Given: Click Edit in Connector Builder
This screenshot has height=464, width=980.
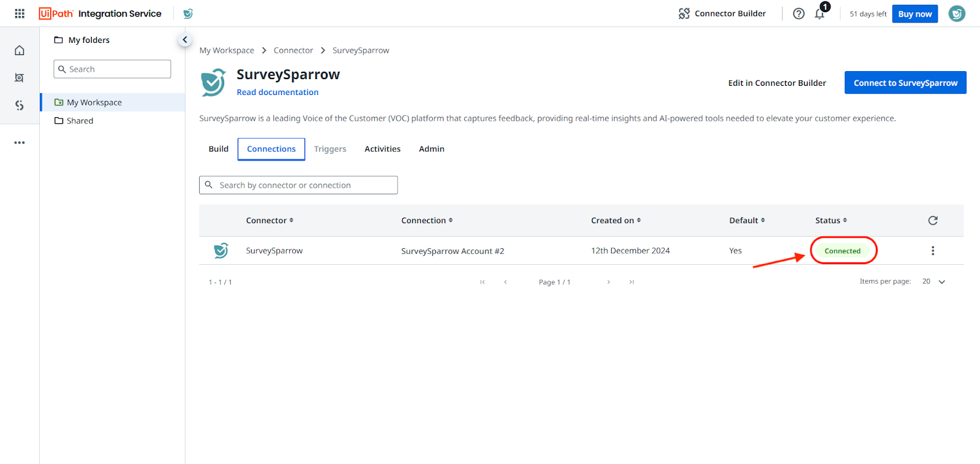Looking at the screenshot, I should click(777, 83).
